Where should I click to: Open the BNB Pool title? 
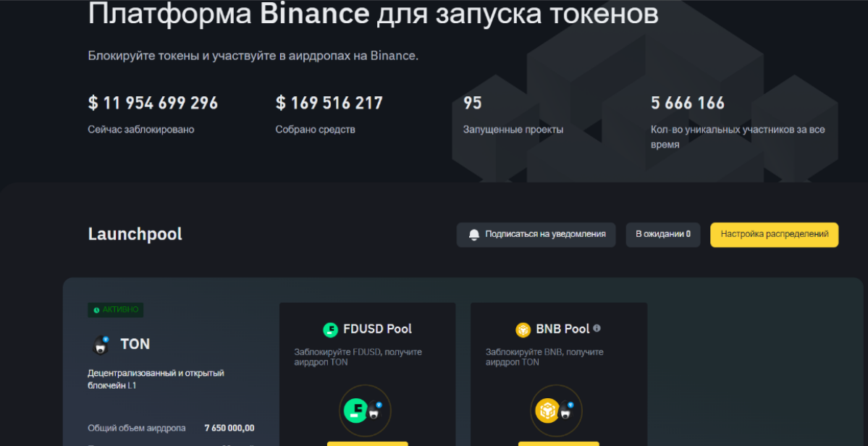(x=562, y=329)
